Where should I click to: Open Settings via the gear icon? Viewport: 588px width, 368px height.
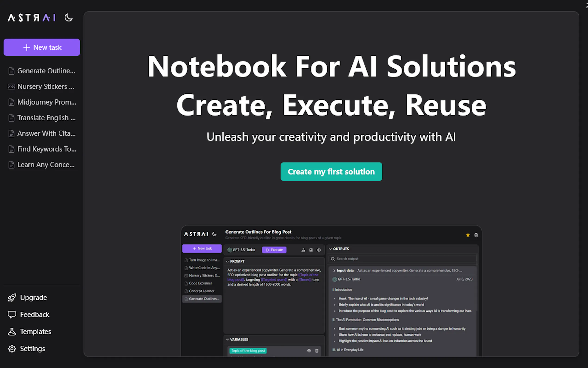point(12,349)
